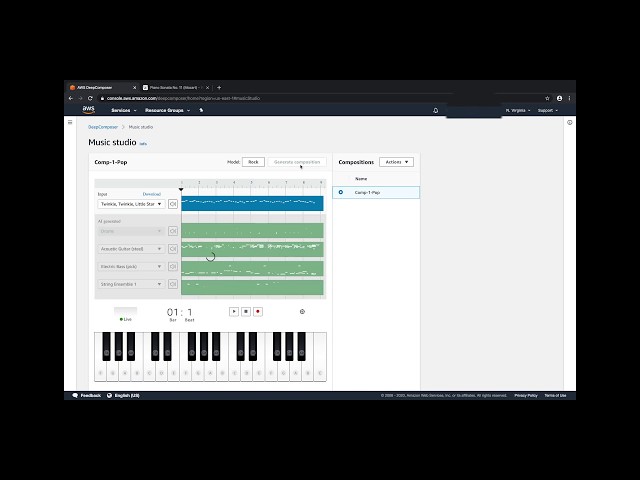Screen dimensions: 640x480
Task: Click the blue input track clip
Action: [252, 203]
